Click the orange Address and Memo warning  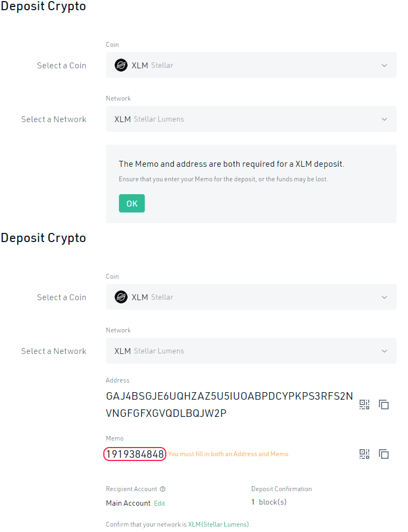229,454
